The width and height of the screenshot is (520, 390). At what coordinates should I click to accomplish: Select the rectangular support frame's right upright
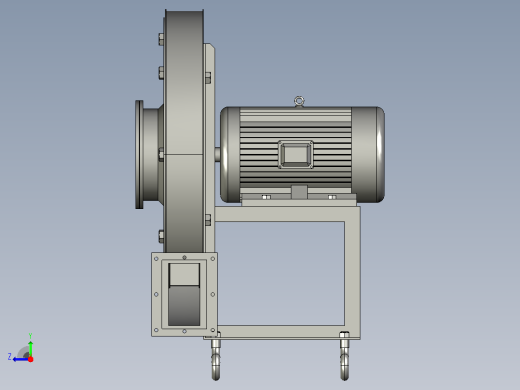coord(352,272)
